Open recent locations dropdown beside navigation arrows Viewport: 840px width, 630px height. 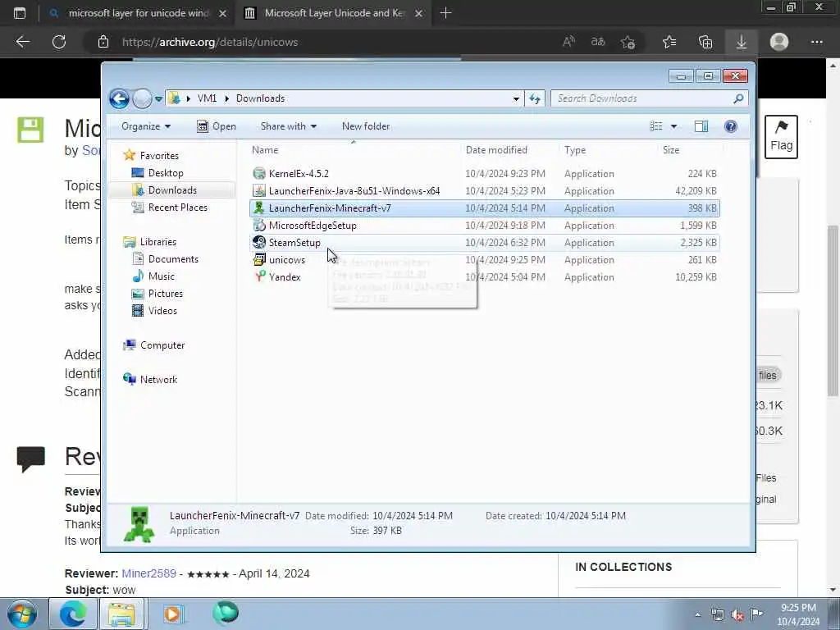[158, 99]
